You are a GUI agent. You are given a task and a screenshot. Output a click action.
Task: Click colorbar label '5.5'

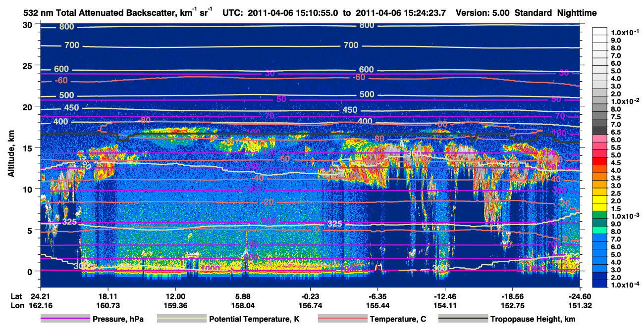(x=616, y=147)
